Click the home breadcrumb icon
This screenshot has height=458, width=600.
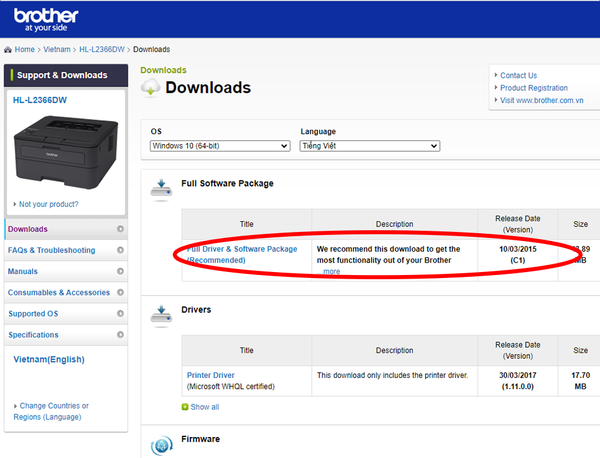pos(8,50)
